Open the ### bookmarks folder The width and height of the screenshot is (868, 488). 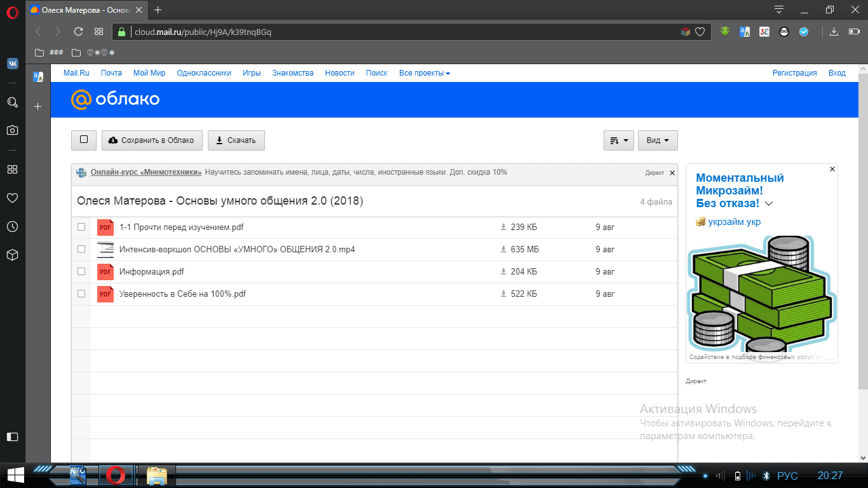click(x=49, y=52)
